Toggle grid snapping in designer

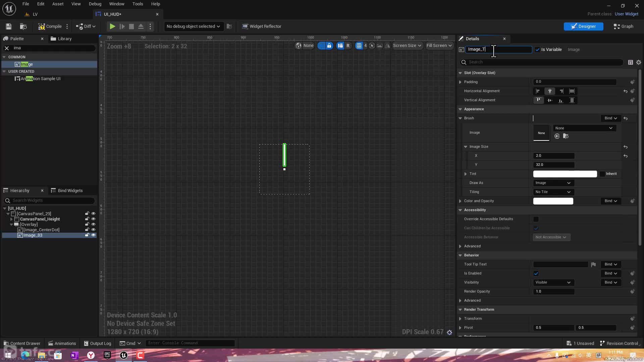click(x=359, y=46)
